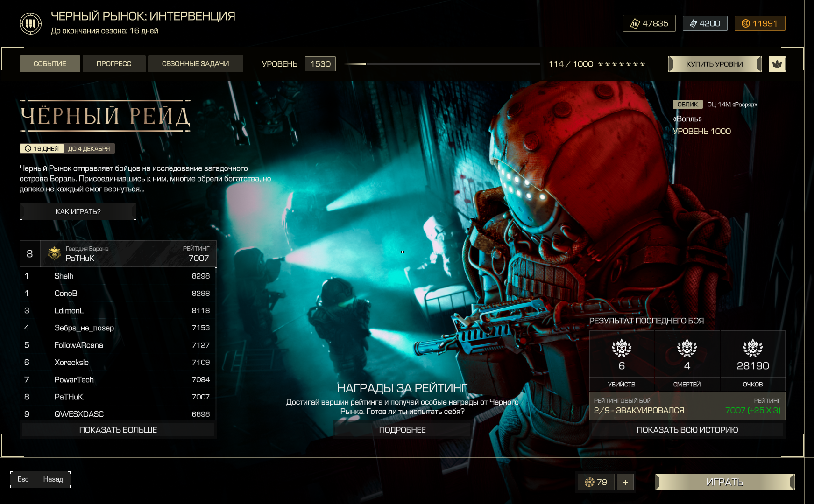The image size is (814, 504).
Task: Select leaderboard row ConoB
Action: tap(118, 293)
